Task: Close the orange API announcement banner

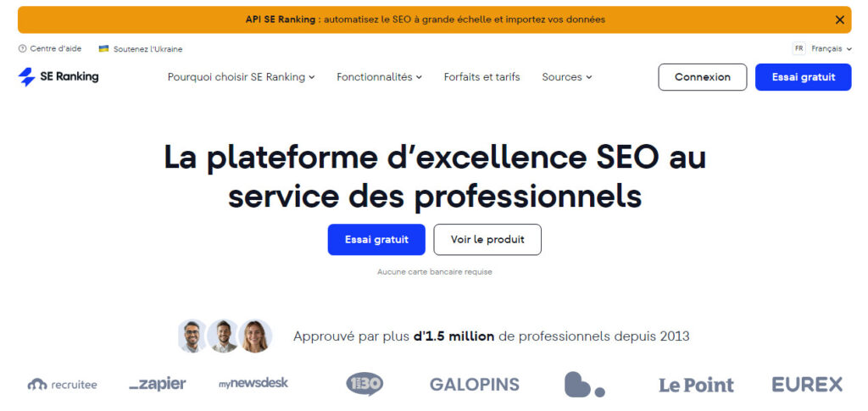Action: point(840,19)
